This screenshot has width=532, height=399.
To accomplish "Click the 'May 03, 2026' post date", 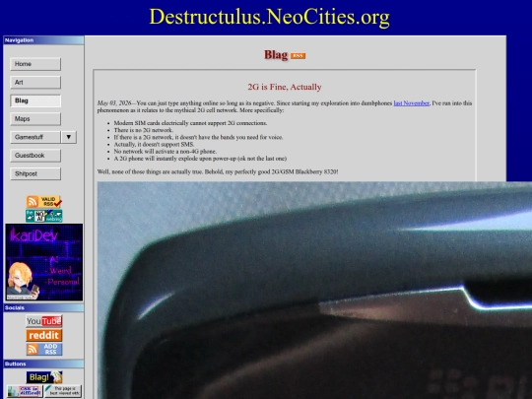I will [x=114, y=103].
